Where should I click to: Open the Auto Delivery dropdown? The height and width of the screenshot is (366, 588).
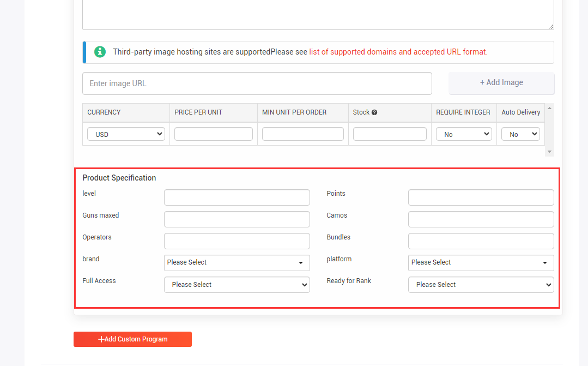click(x=520, y=134)
